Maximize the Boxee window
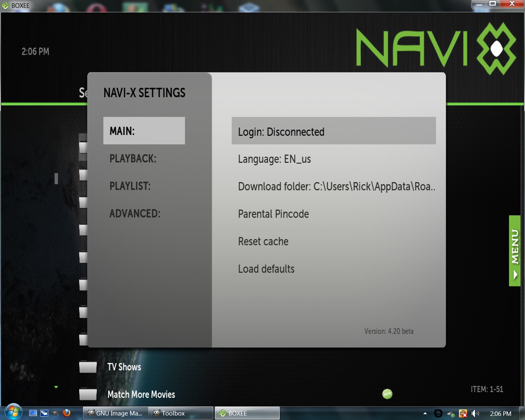The width and height of the screenshot is (525, 420). coord(492,4)
